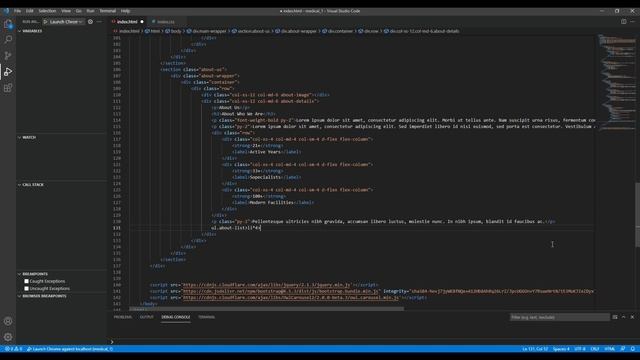Click the debug console clear/list icon
The width and height of the screenshot is (640, 360).
(615, 317)
